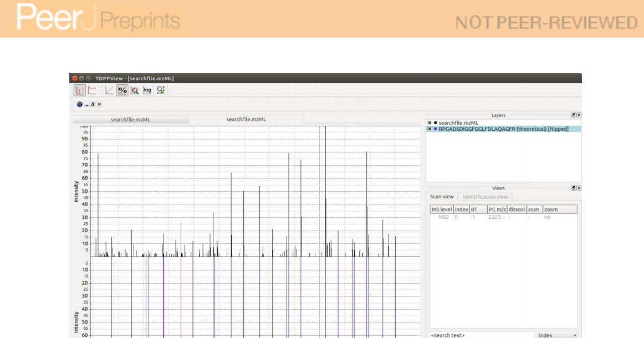Sort by PC m/z column header

click(x=497, y=209)
